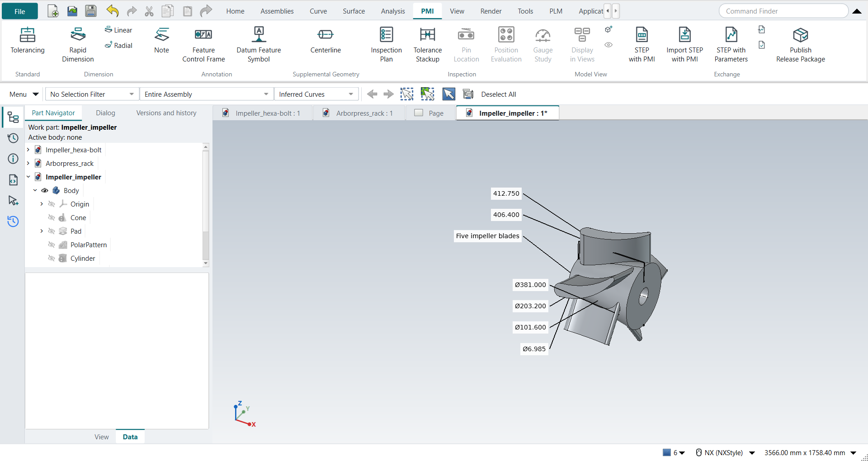Add a Note annotation
Viewport: 868px width, 461px height.
tap(161, 41)
